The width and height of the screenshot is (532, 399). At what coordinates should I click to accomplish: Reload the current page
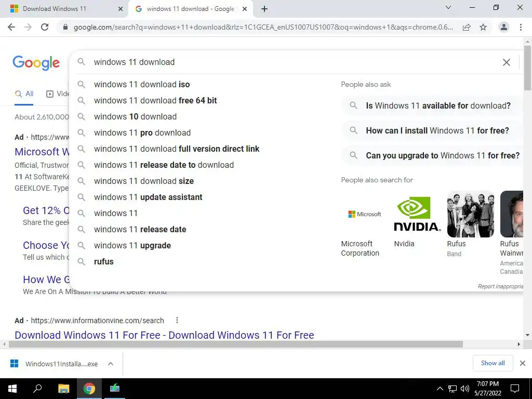(x=45, y=27)
